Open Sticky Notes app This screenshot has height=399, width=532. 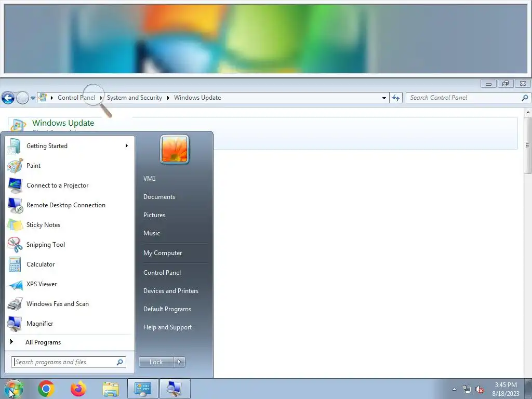[70, 224]
